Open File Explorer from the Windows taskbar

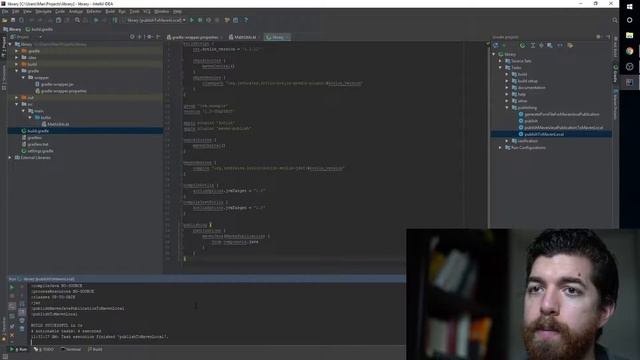[630, 36]
